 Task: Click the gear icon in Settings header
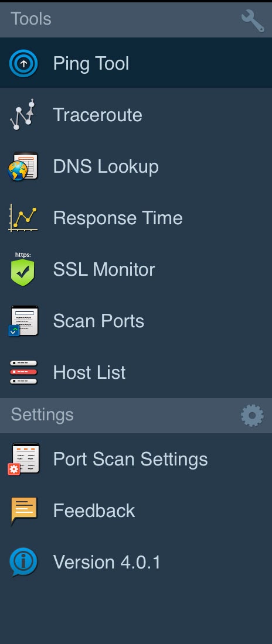(x=252, y=416)
